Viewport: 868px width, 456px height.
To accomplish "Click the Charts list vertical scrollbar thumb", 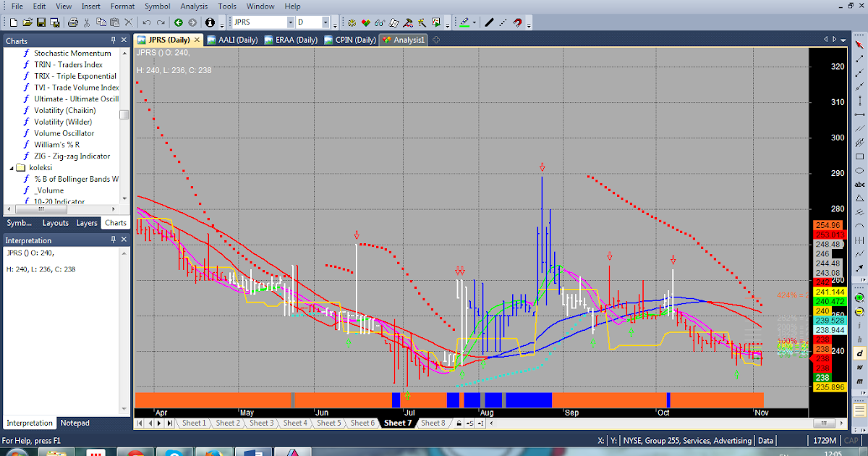I will coord(124,114).
